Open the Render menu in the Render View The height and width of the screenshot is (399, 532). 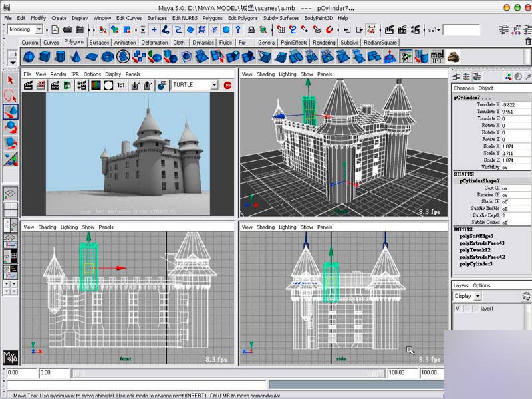coord(59,74)
